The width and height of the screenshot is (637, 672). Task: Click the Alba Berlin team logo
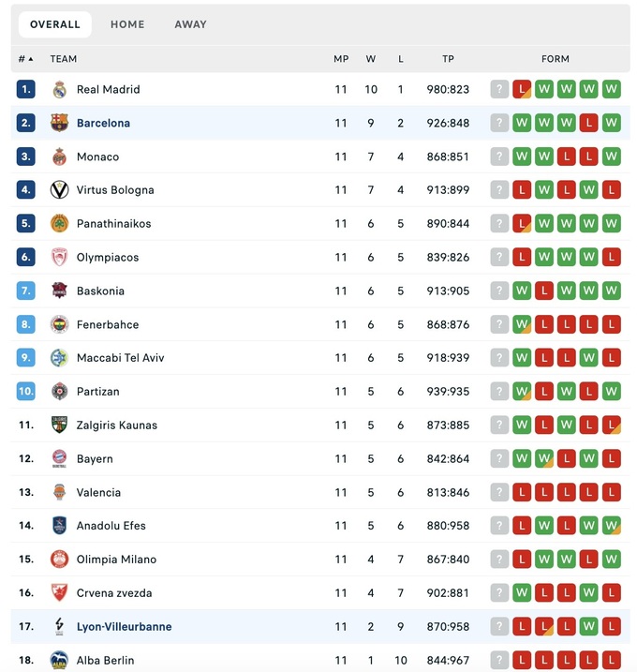click(59, 660)
